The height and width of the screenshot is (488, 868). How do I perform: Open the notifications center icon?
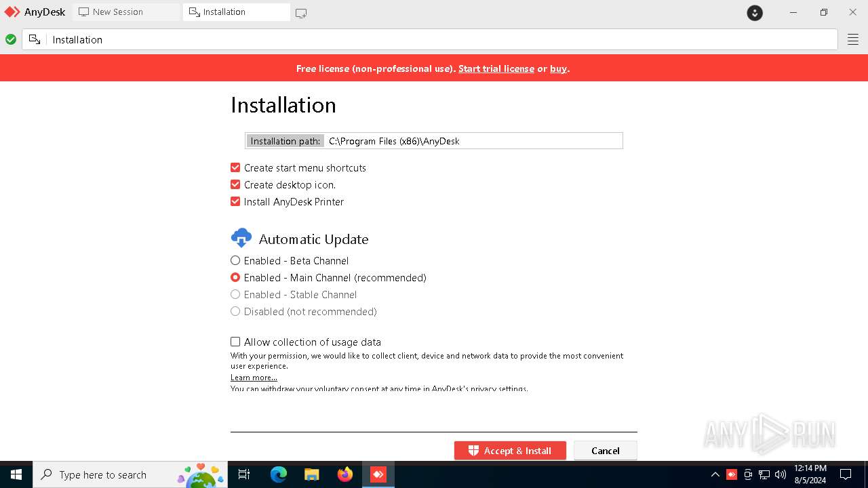tap(846, 474)
